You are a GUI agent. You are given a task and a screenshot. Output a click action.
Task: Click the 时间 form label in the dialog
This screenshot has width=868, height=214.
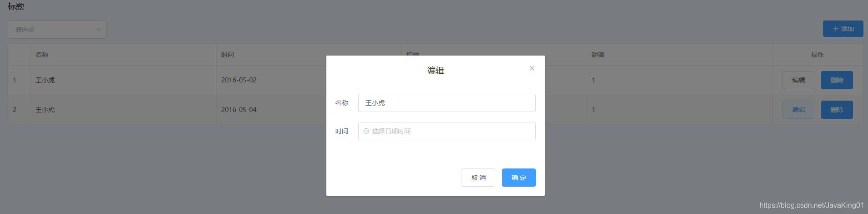pyautogui.click(x=342, y=131)
